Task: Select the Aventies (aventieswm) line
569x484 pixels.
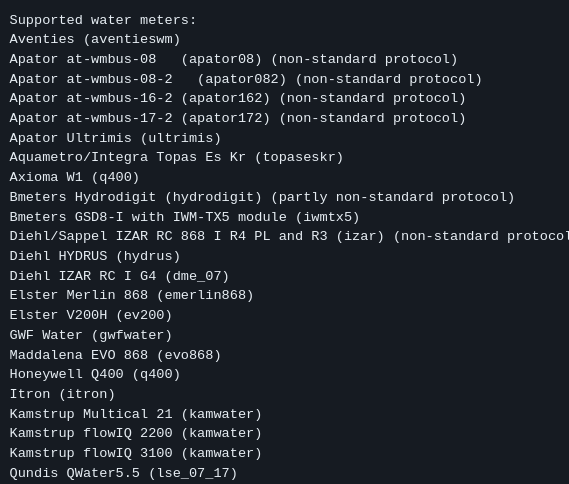Action: (x=95, y=39)
